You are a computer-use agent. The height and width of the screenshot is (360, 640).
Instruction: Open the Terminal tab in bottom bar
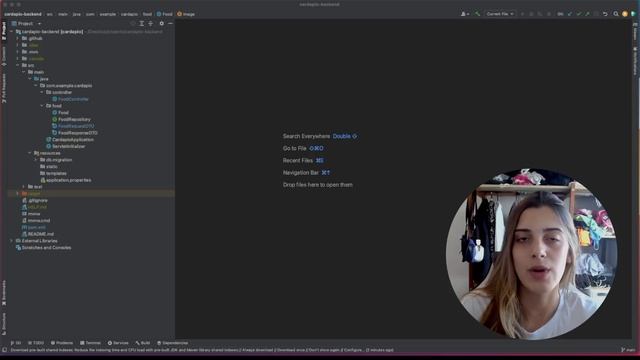pyautogui.click(x=90, y=343)
